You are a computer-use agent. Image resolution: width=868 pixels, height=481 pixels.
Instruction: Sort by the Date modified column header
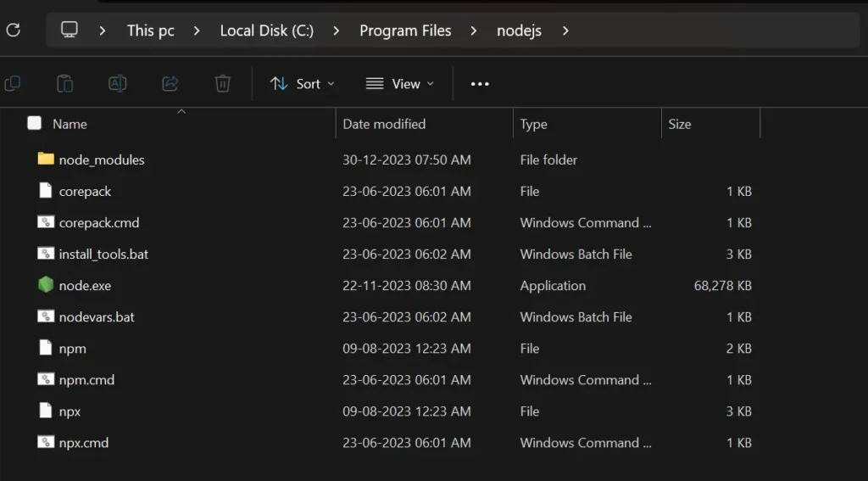[384, 124]
